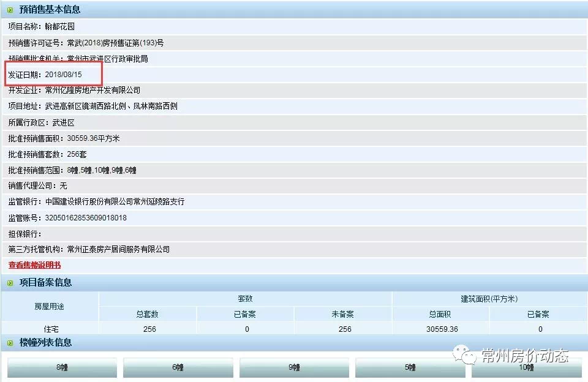The width and height of the screenshot is (588, 382).
Task: Click the issue date 2018/08/15
Action: (x=63, y=75)
